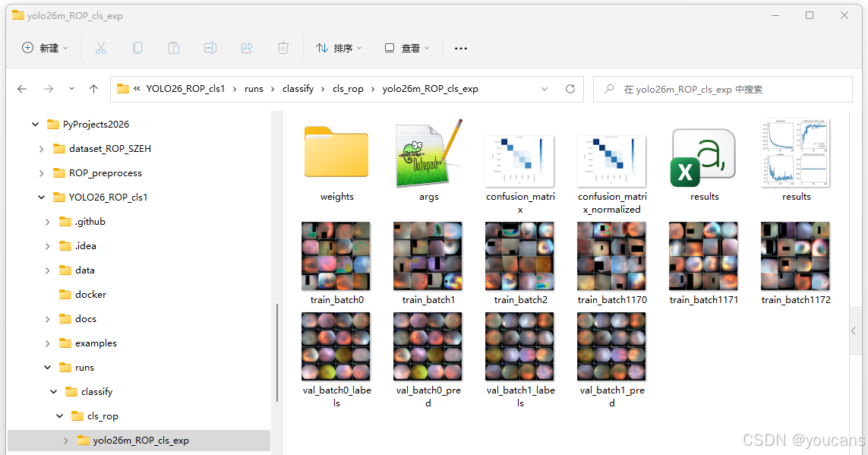Screen dimensions: 868x455
Task: Select the train_batch0 thumbnail
Action: [x=336, y=256]
